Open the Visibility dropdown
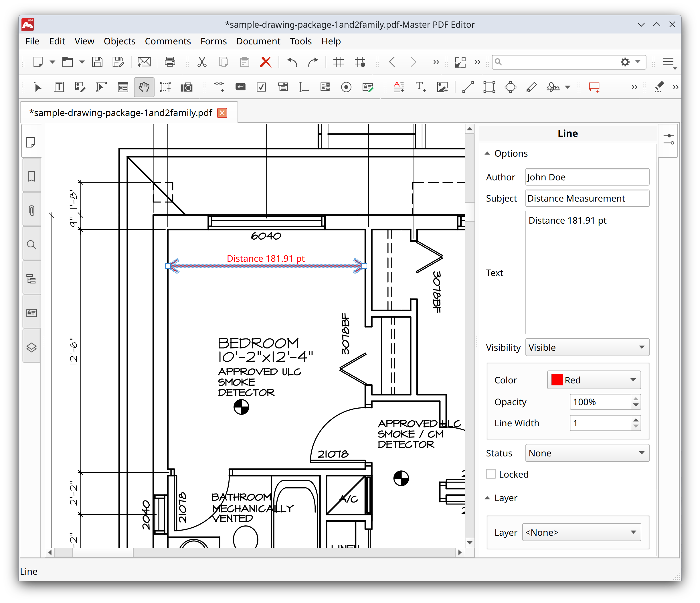This screenshot has height=603, width=700. click(x=587, y=348)
